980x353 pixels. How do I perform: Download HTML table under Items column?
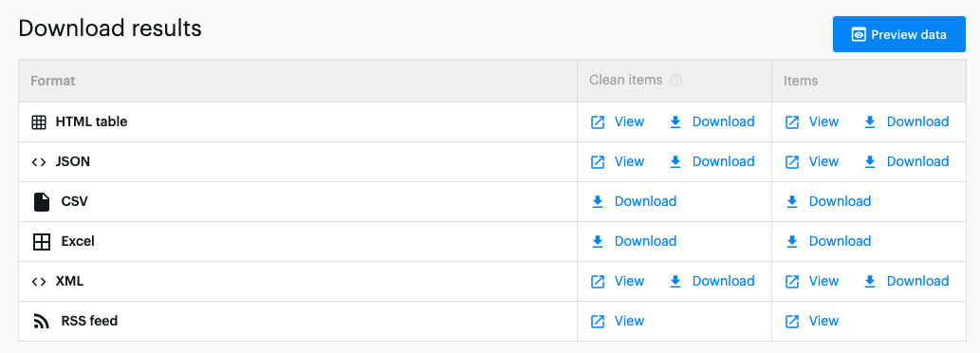906,121
